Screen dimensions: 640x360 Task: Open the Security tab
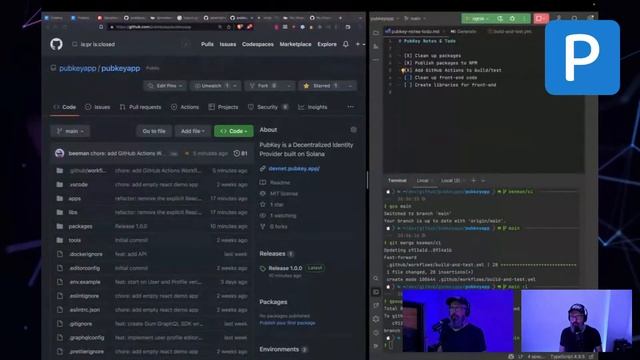[x=268, y=107]
